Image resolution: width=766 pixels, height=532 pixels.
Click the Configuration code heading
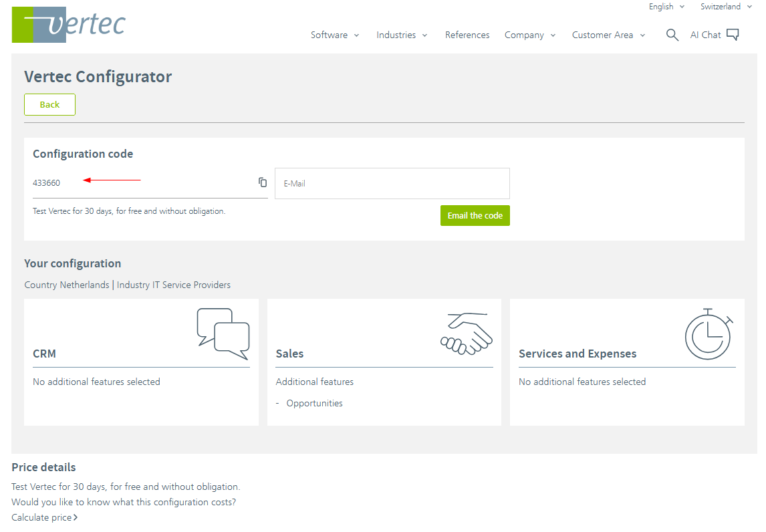pos(83,154)
